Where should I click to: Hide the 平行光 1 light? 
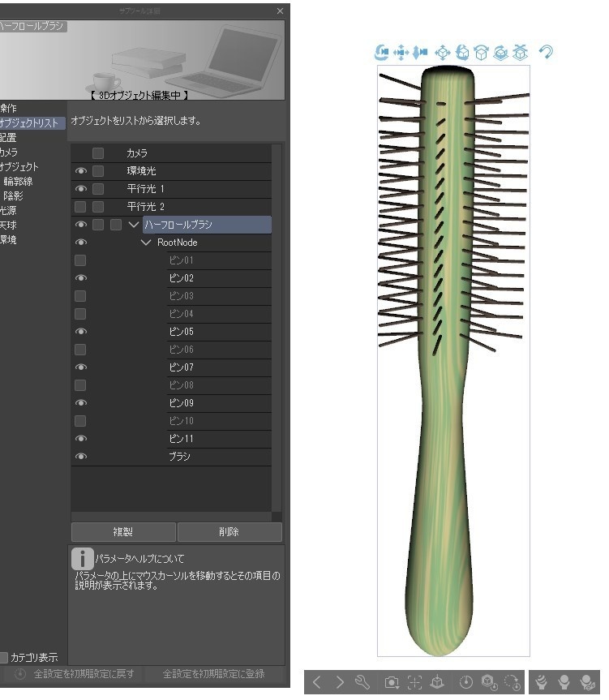(80, 189)
